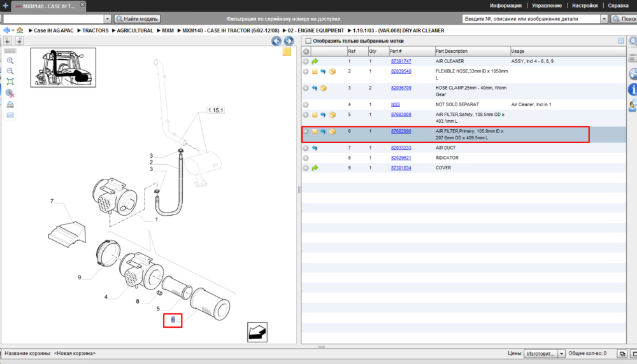Viewport: 637px width, 364px height.
Task: Fit the diagram to the window
Action: pos(10,81)
